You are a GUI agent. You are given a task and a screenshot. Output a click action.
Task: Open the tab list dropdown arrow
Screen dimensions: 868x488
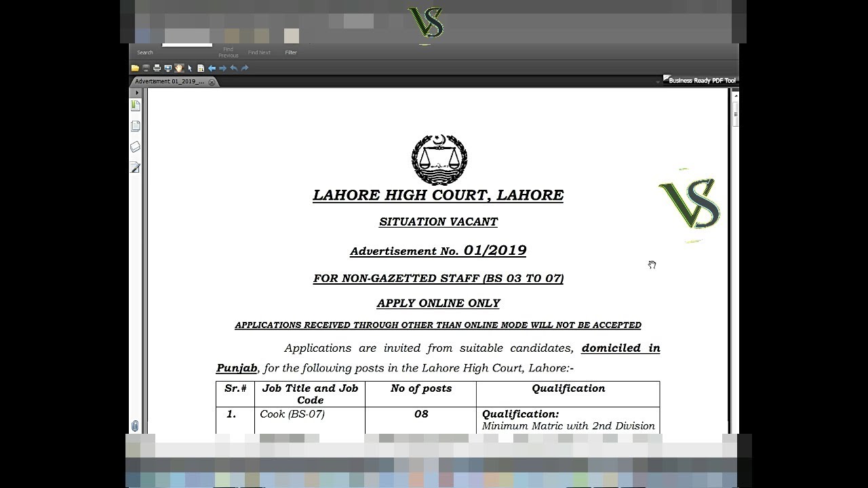[x=657, y=81]
